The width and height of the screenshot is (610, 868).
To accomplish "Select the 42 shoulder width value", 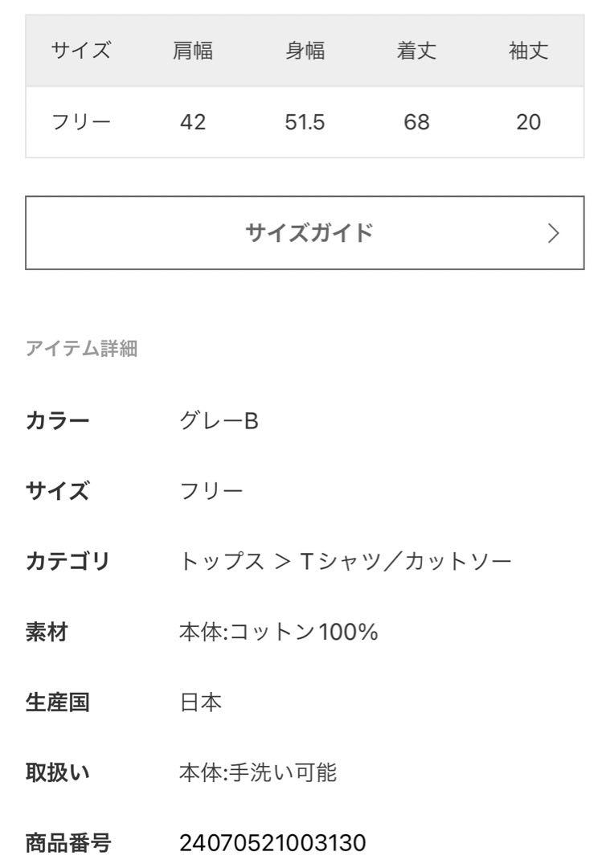I will 193,122.
